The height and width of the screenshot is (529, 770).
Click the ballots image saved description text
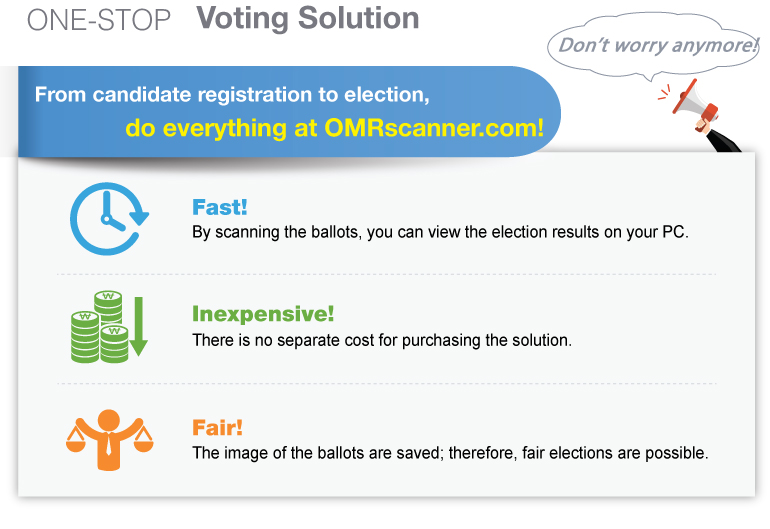(x=449, y=453)
